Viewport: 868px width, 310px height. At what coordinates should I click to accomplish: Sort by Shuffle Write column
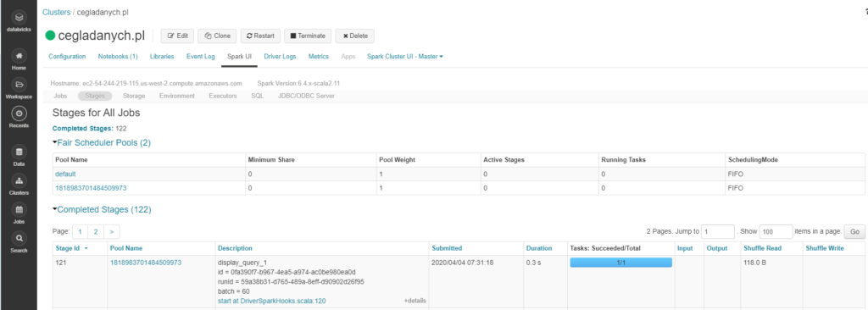pyautogui.click(x=825, y=248)
